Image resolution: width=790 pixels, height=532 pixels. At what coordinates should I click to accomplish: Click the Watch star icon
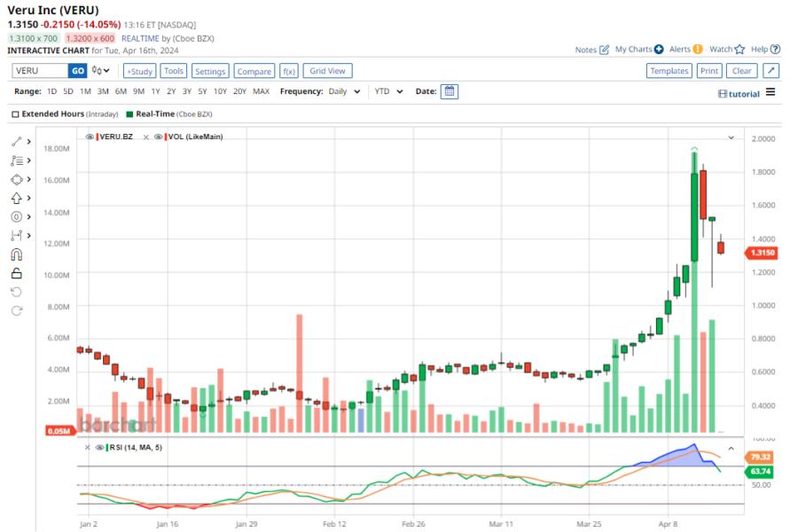pyautogui.click(x=739, y=50)
